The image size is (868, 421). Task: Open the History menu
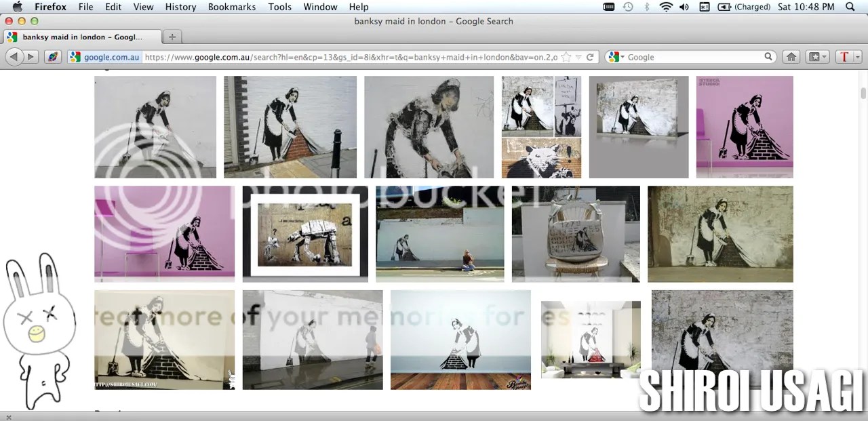(180, 7)
